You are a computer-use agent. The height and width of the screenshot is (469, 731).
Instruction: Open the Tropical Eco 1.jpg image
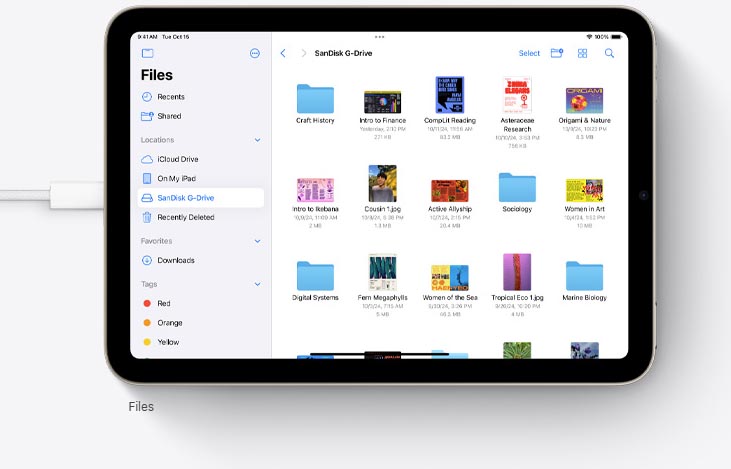pyautogui.click(x=517, y=272)
